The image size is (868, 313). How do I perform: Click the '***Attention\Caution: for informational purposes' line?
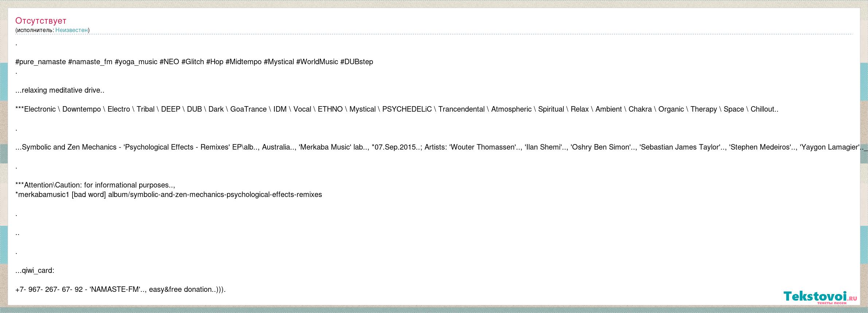coord(95,185)
